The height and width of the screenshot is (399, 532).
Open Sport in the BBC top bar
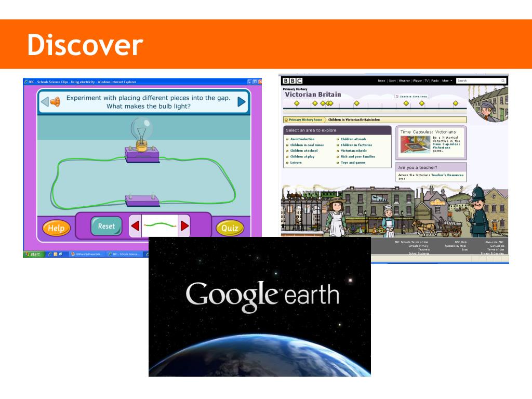click(392, 81)
